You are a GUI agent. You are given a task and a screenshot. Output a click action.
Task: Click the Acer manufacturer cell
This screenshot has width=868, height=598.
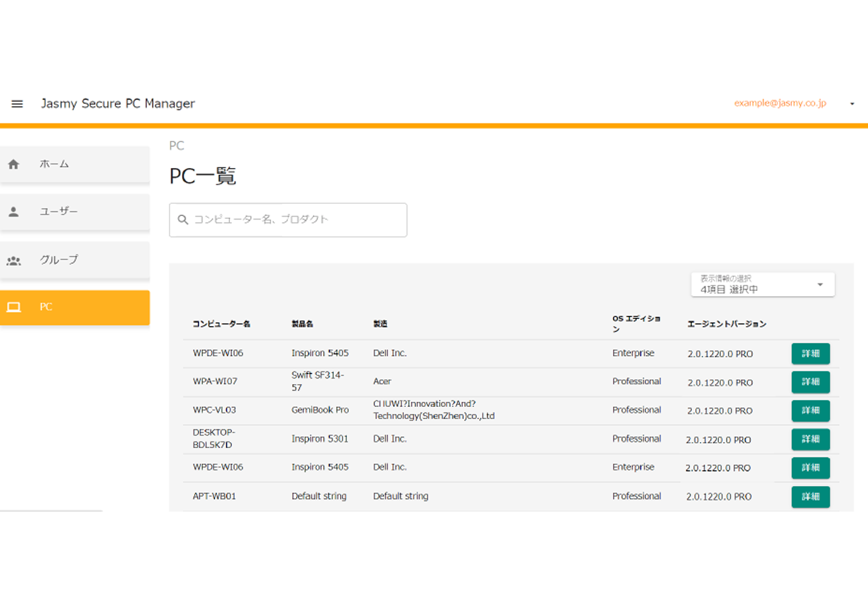pos(382,381)
